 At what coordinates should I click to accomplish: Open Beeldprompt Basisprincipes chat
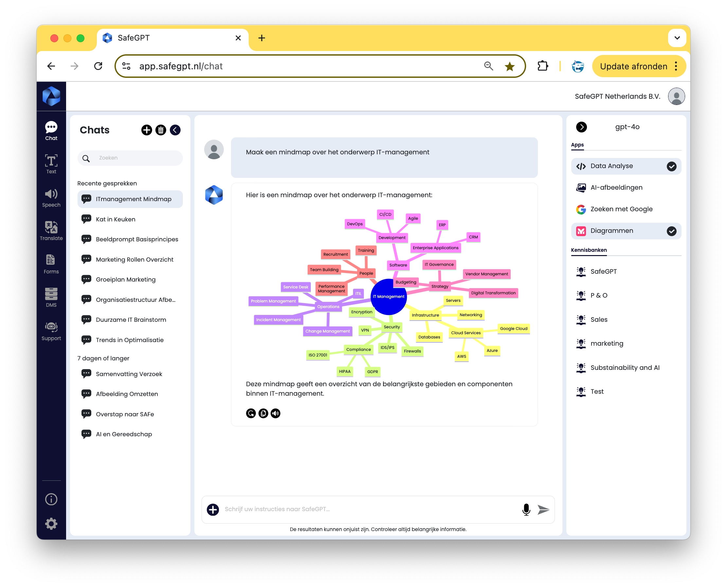click(x=130, y=239)
